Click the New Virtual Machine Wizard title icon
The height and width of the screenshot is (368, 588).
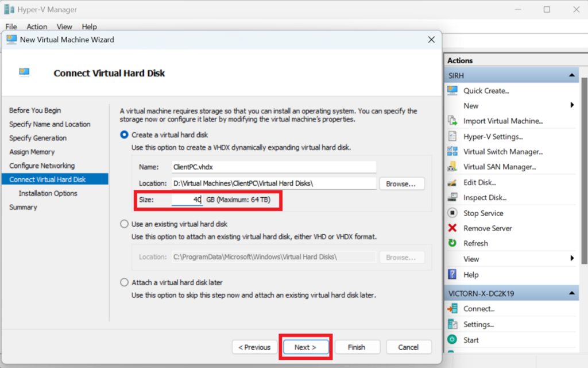11,40
